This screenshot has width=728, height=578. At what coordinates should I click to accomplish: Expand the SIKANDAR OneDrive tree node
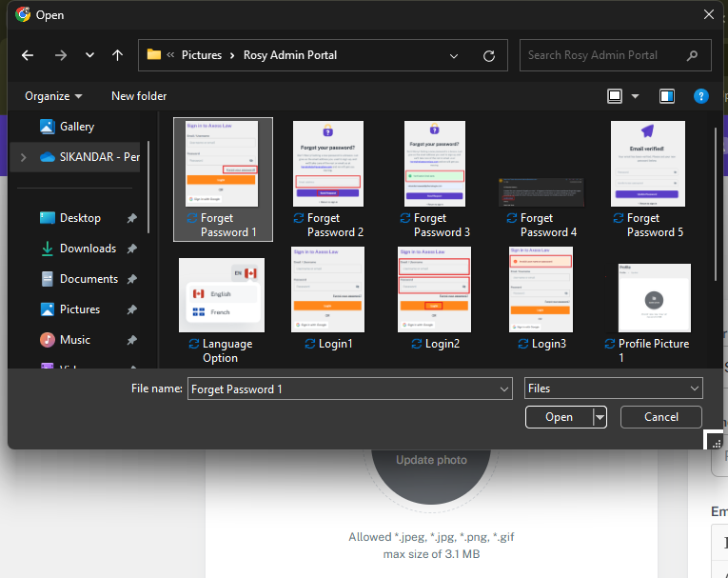(22, 157)
